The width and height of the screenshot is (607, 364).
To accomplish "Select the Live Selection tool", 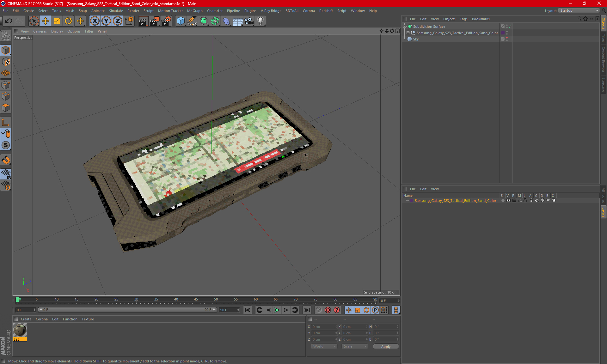I will click(34, 21).
